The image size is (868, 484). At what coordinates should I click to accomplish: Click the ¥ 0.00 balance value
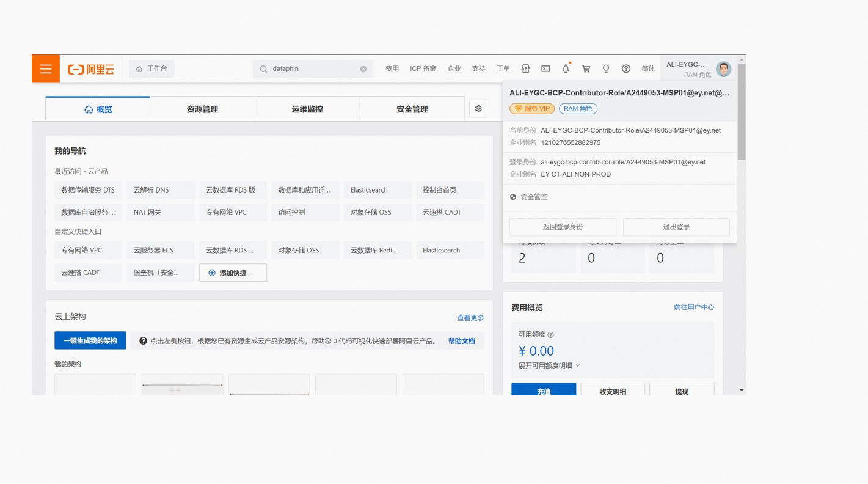(x=536, y=351)
